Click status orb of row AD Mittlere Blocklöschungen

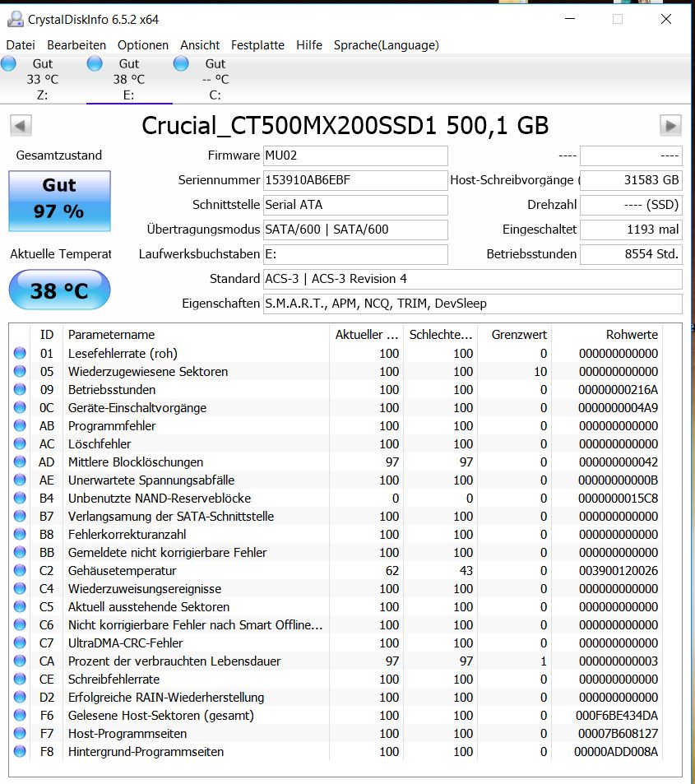(20, 462)
